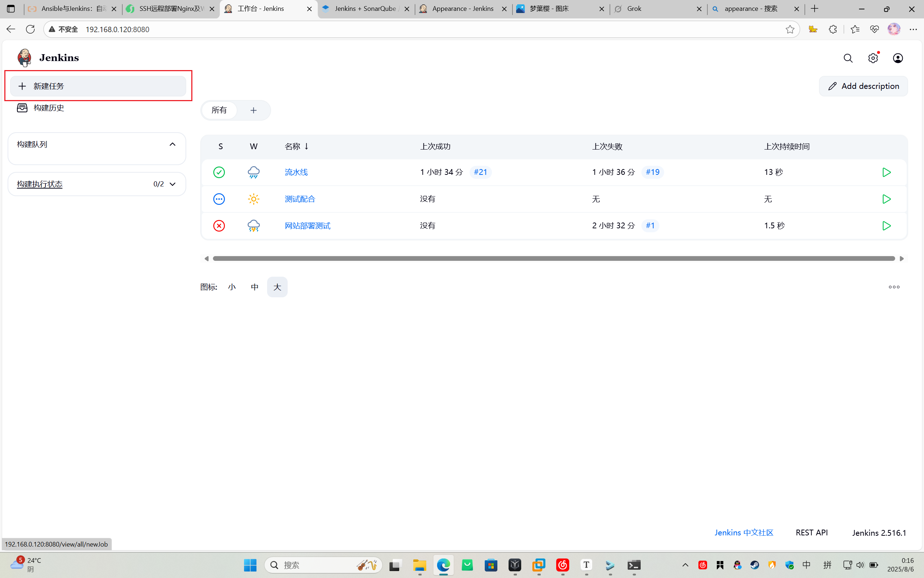Screen dimensions: 924x578
Task: Click Add description button
Action: tap(863, 86)
